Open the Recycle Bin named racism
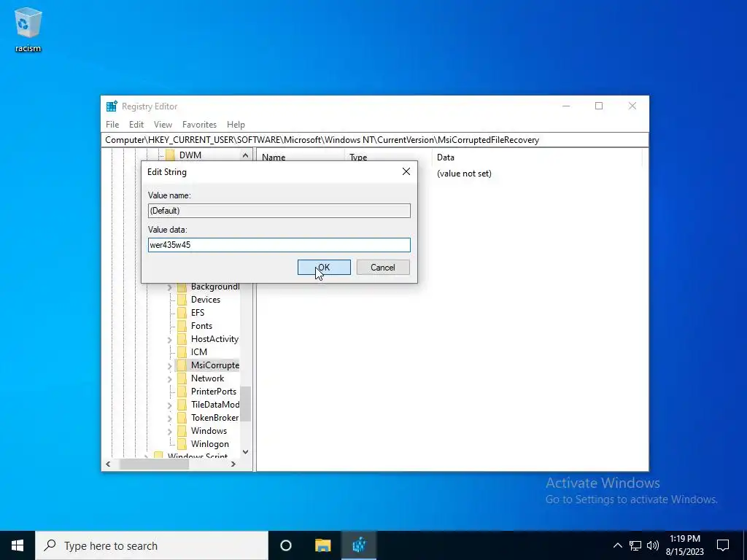 coord(28,28)
